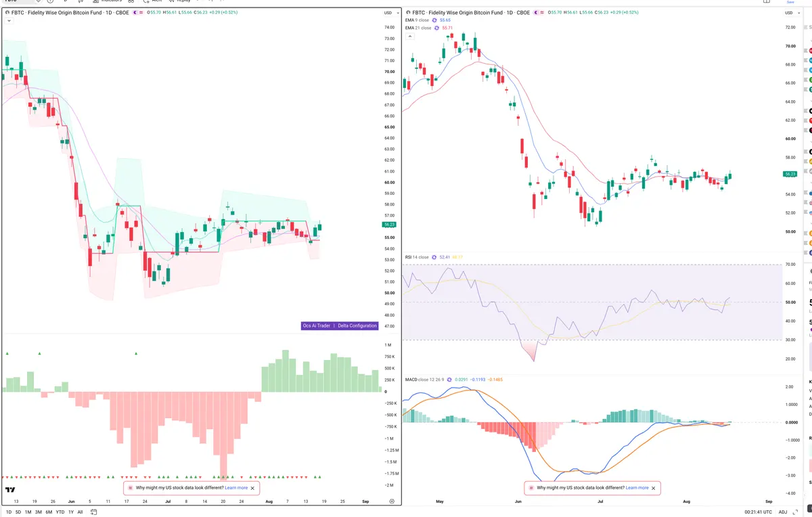Click the RSI 14 close indicator legend
Screen dimensions: 812x517
[x=417, y=257]
